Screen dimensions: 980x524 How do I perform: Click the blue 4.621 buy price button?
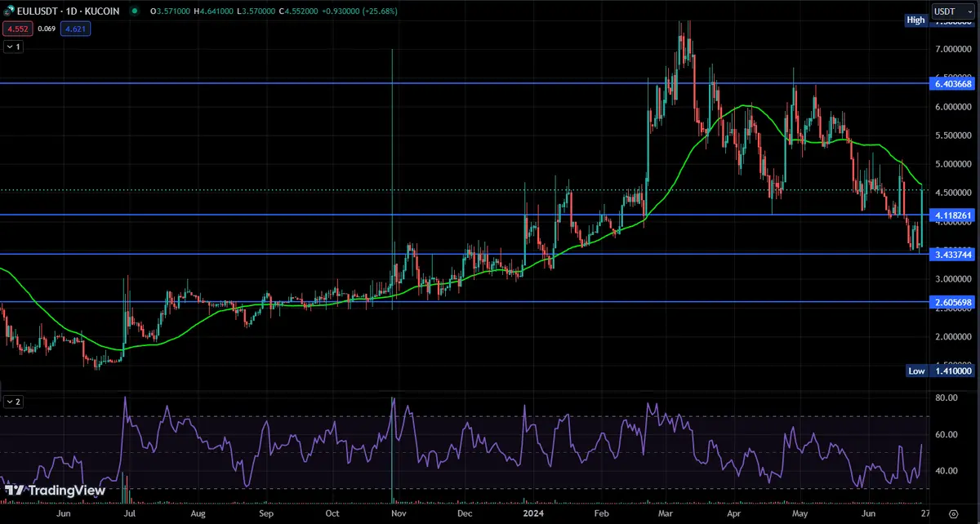coord(76,29)
